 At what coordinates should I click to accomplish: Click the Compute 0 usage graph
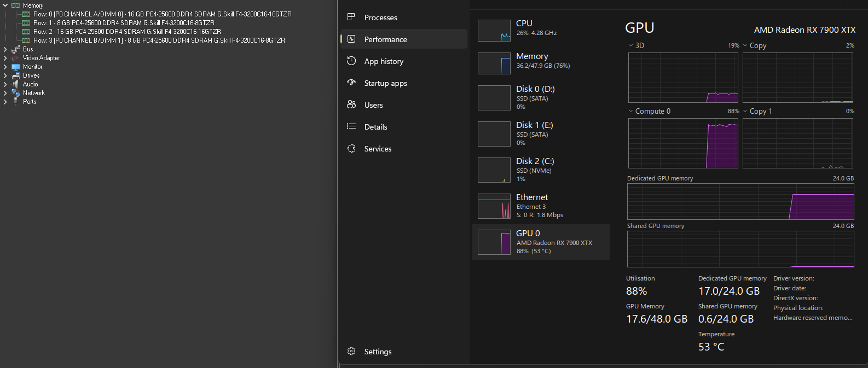(683, 143)
